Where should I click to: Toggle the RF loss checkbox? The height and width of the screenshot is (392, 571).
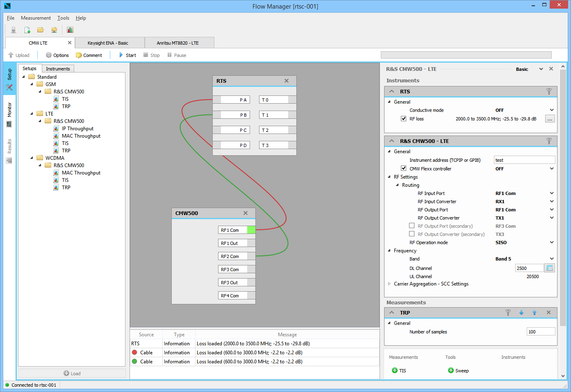tap(403, 119)
